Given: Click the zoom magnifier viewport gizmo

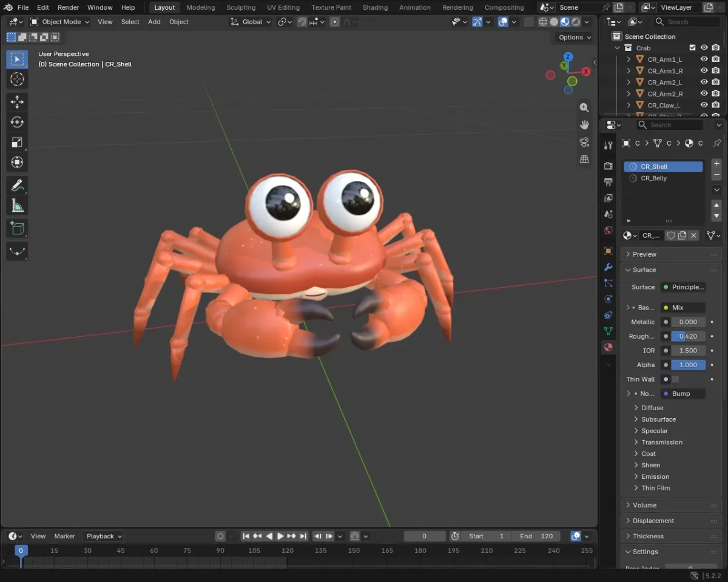Looking at the screenshot, I should (x=584, y=107).
